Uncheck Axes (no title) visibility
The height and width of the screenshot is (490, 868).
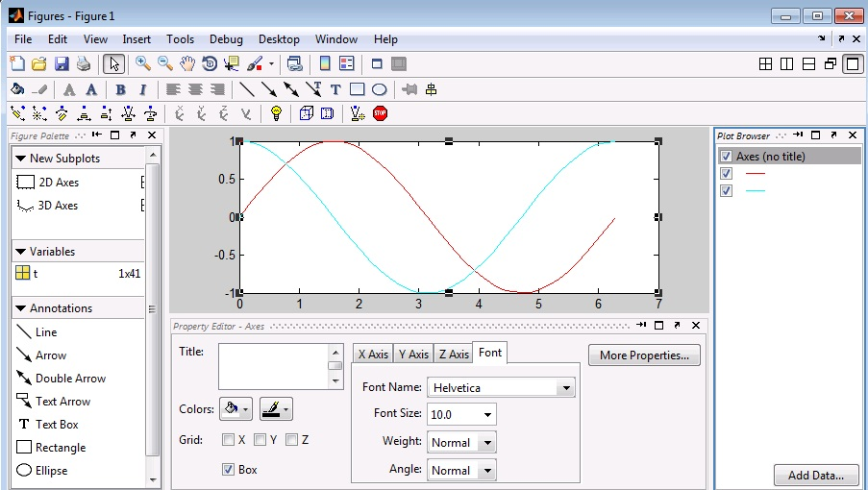(726, 157)
